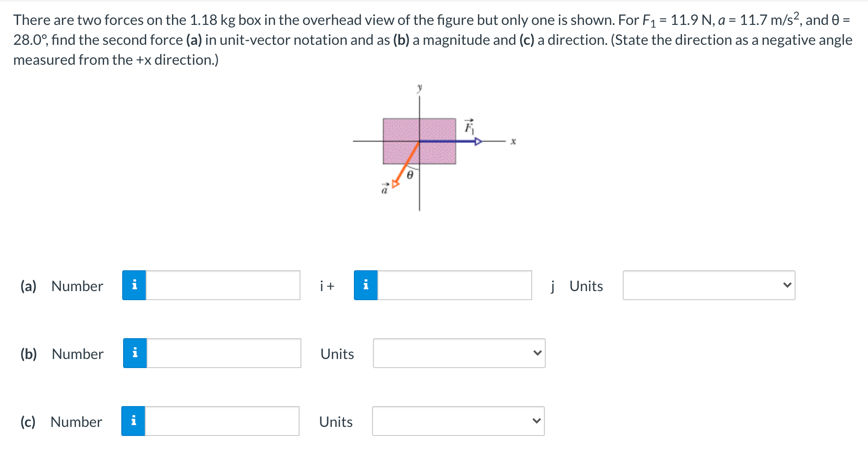Click the x-axis label in the diagram
This screenshot has height=450, width=868.
tap(513, 142)
